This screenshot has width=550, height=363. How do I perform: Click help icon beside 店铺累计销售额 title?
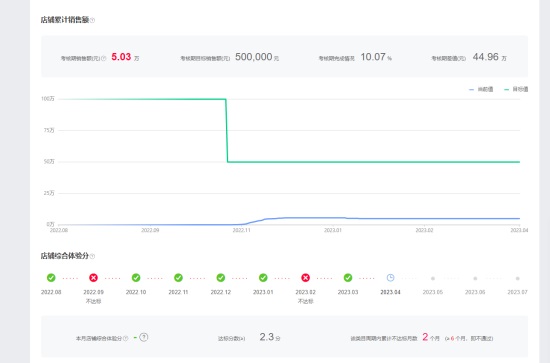[x=93, y=20]
